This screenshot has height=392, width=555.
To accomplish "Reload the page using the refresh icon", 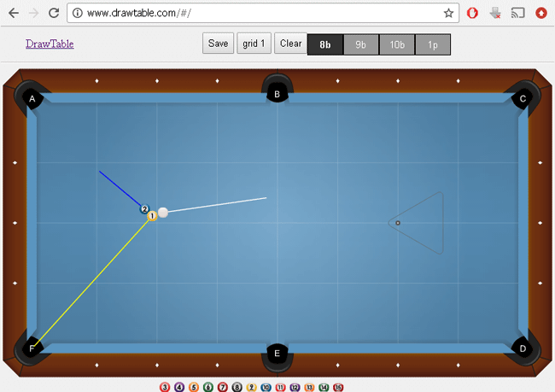I will coord(54,14).
